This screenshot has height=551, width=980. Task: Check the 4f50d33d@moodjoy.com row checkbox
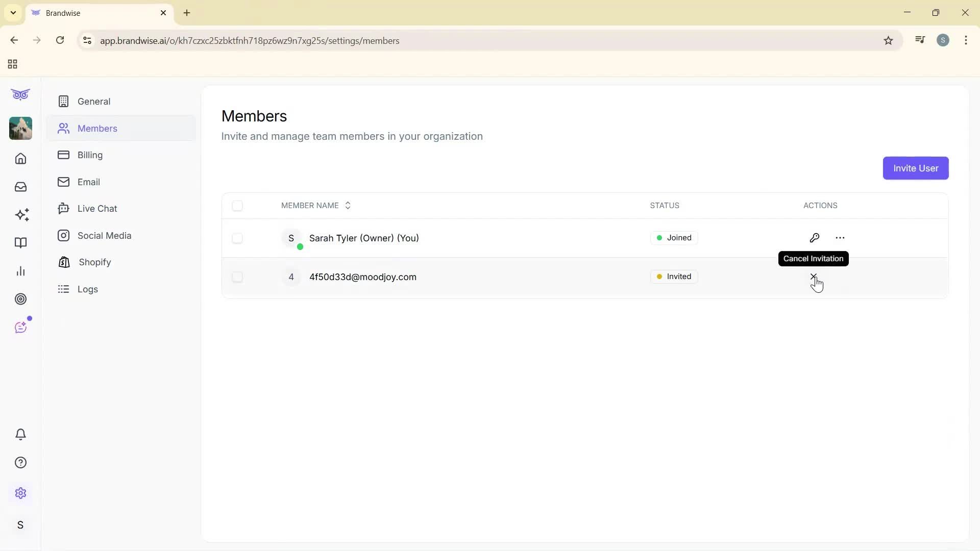pyautogui.click(x=237, y=277)
